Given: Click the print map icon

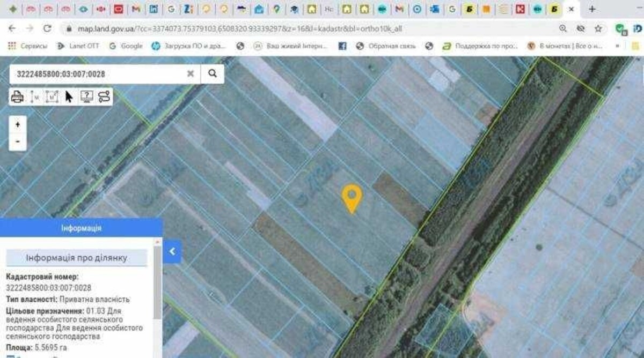Looking at the screenshot, I should pos(17,97).
